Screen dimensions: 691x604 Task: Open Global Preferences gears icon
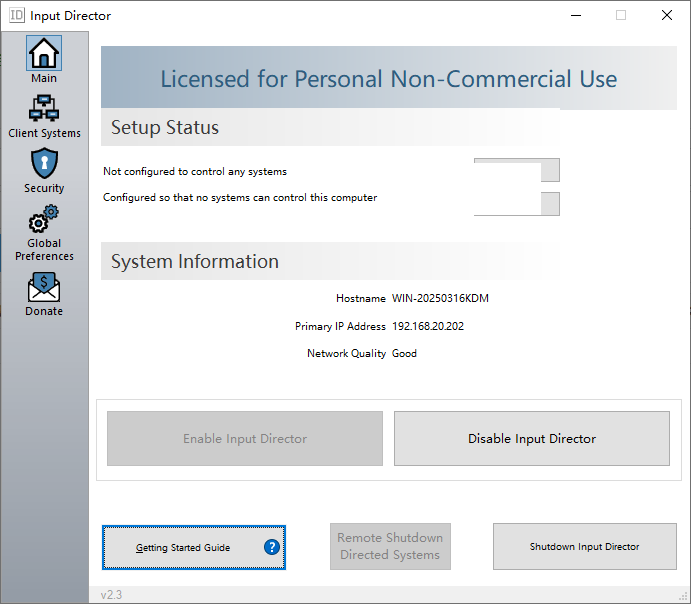point(44,219)
